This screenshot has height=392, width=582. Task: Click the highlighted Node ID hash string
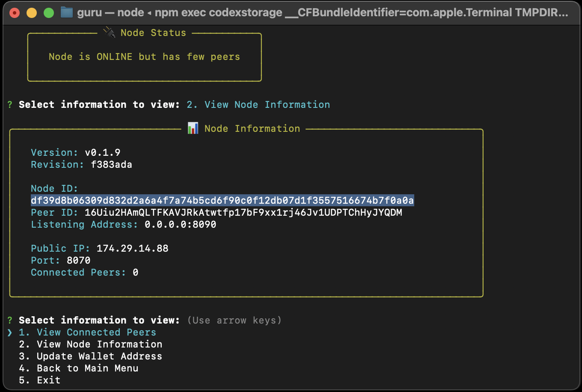click(222, 201)
